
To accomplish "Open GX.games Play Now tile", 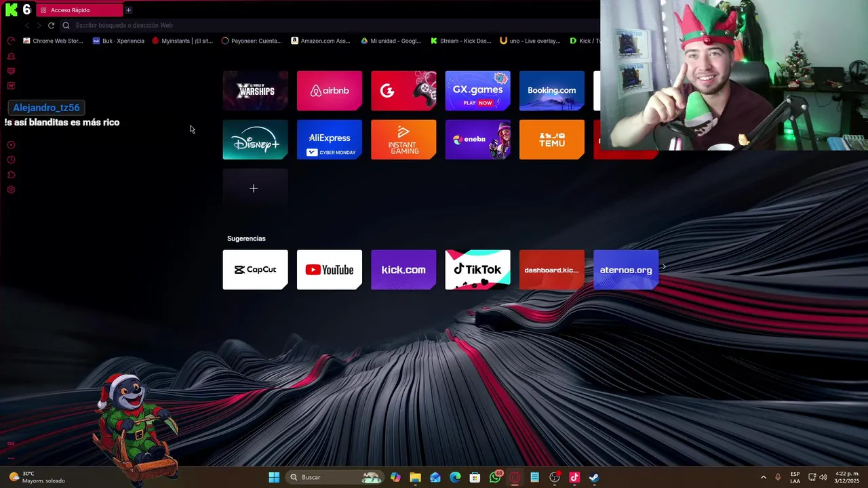I will click(x=478, y=91).
